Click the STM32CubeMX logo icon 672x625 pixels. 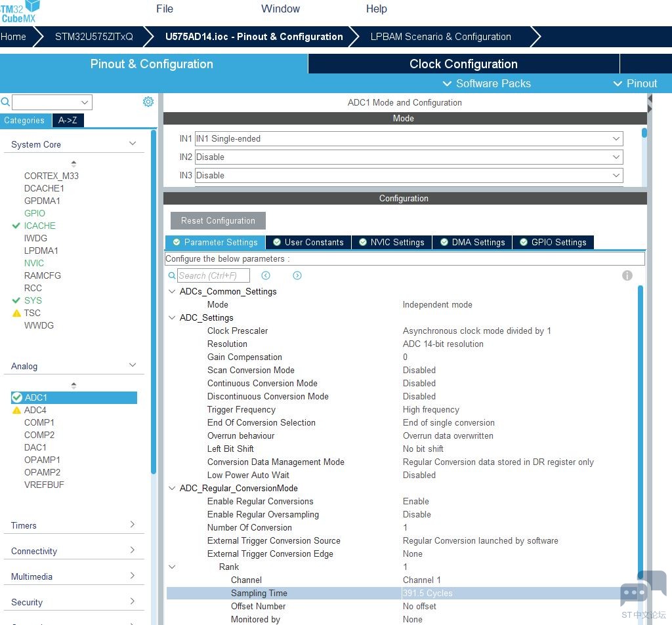point(19,12)
